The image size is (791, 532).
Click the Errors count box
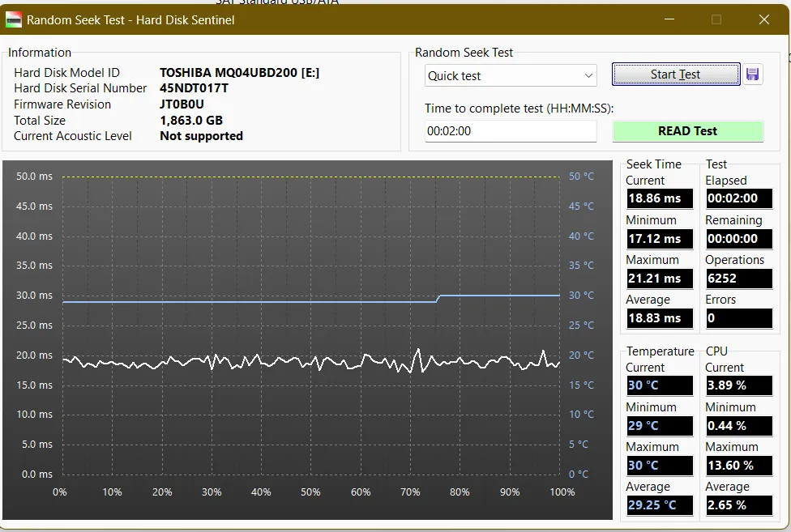(x=738, y=318)
